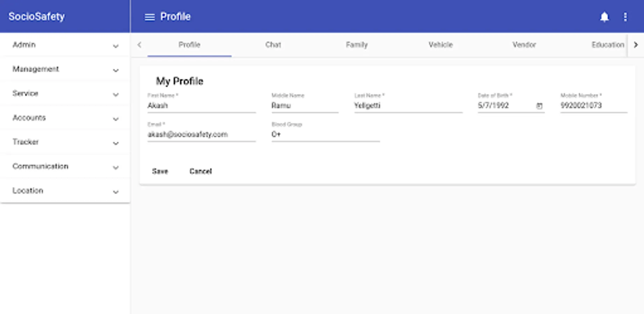The height and width of the screenshot is (314, 644).
Task: Open the Date of Birth calendar picker
Action: coord(539,106)
